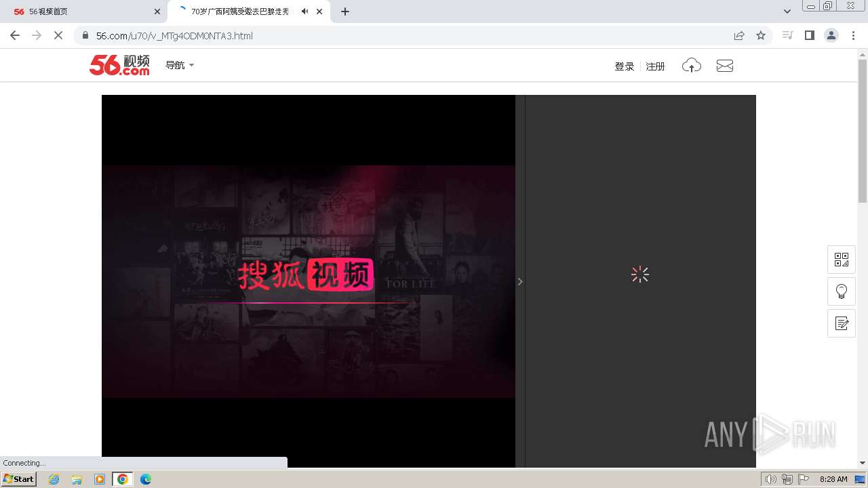Open the media control icon
868x488 pixels.
pyautogui.click(x=787, y=35)
